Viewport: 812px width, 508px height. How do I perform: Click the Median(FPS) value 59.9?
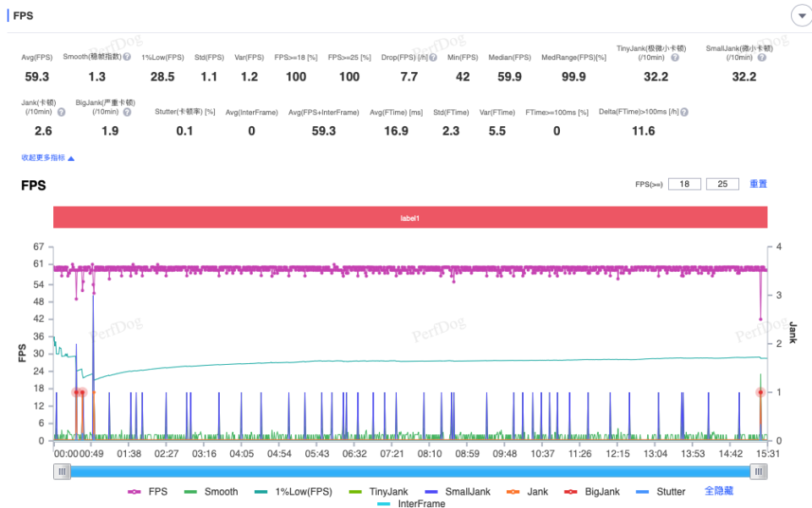click(509, 77)
